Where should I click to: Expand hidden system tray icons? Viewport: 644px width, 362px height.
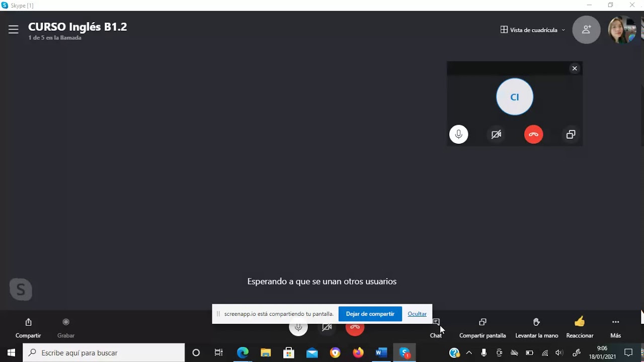click(469, 353)
